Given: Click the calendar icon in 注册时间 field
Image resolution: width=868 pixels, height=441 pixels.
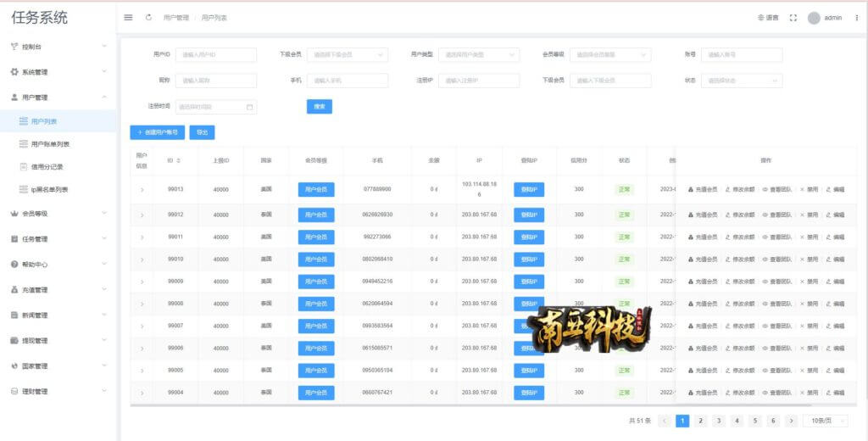Looking at the screenshot, I should pos(250,107).
